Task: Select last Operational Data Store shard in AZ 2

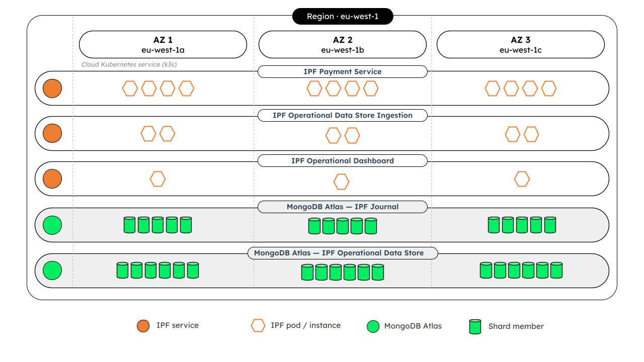Action: pyautogui.click(x=378, y=272)
